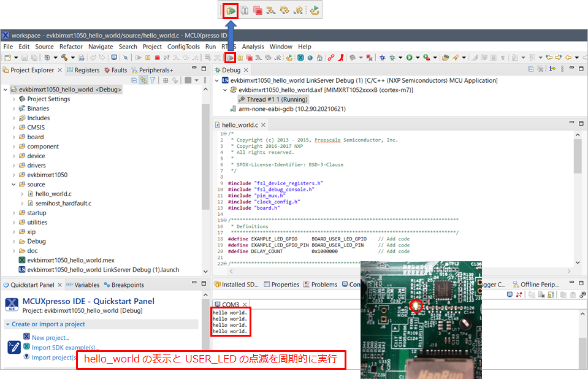This screenshot has width=588, height=379.
Task: Click the New project... link
Action: 50,338
